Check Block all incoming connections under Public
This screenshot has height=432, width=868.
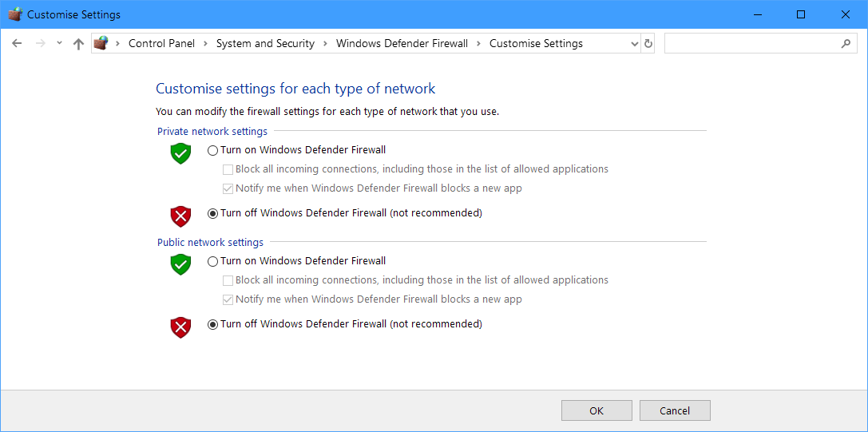pos(228,280)
